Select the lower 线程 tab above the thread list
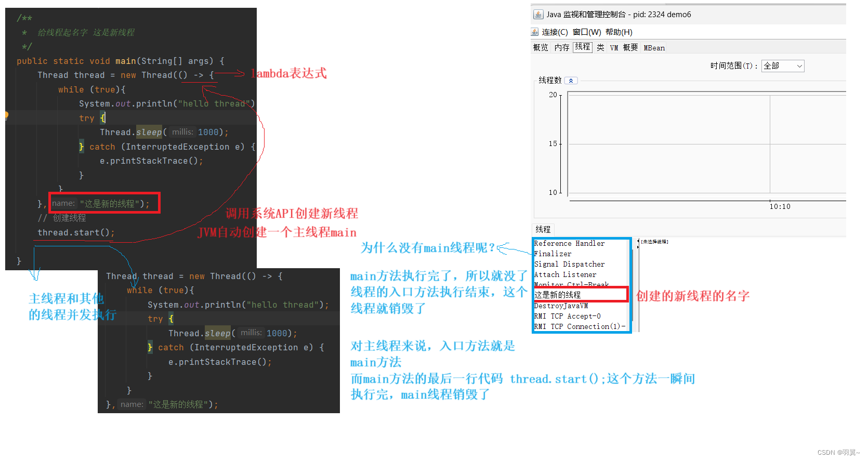The image size is (868, 461). [x=543, y=229]
